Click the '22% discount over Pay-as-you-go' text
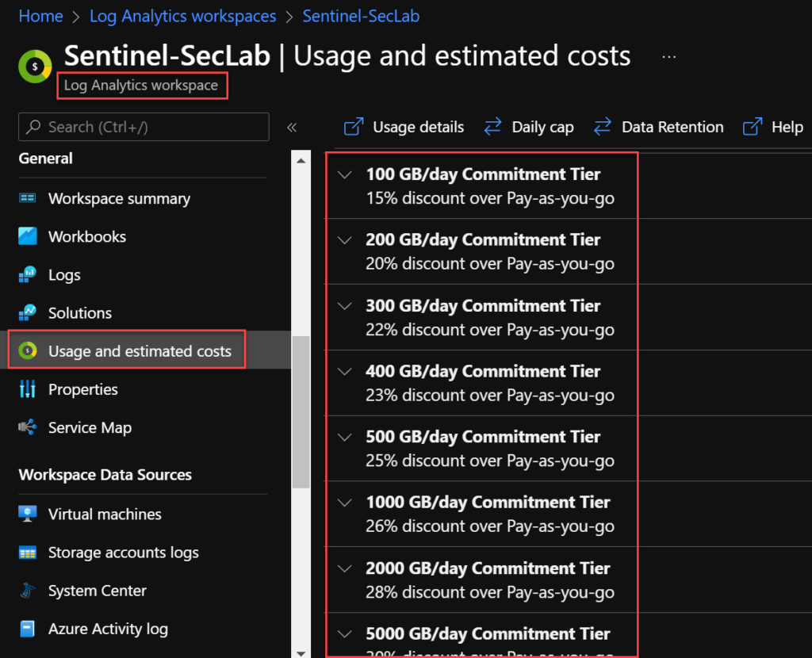Image resolution: width=812 pixels, height=658 pixels. coord(490,330)
